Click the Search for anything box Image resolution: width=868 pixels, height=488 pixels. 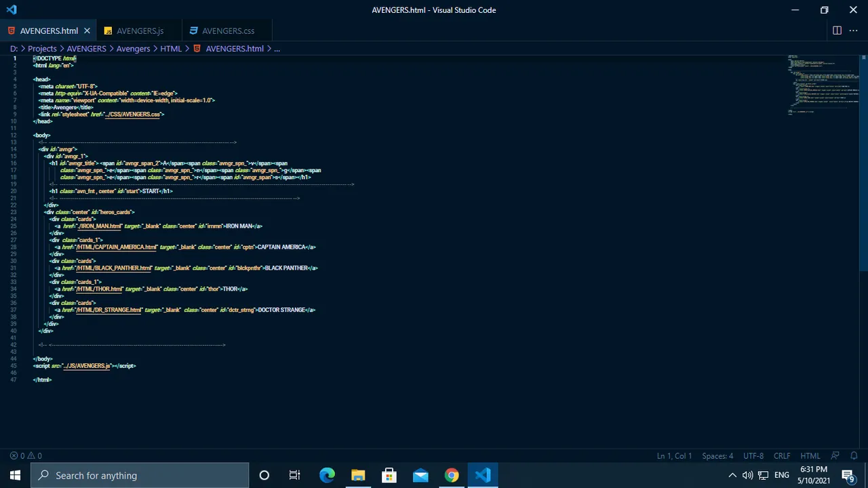click(x=140, y=475)
